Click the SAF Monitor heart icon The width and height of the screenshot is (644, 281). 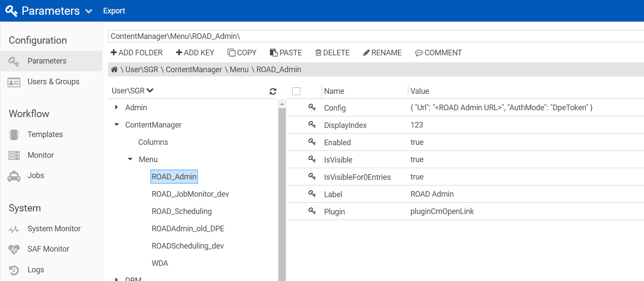[x=14, y=249]
